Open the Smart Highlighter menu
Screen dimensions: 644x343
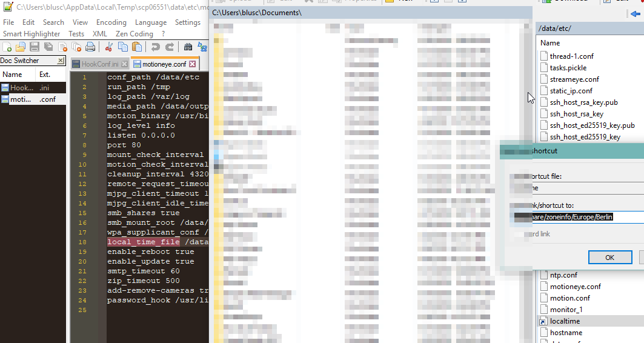coord(32,34)
